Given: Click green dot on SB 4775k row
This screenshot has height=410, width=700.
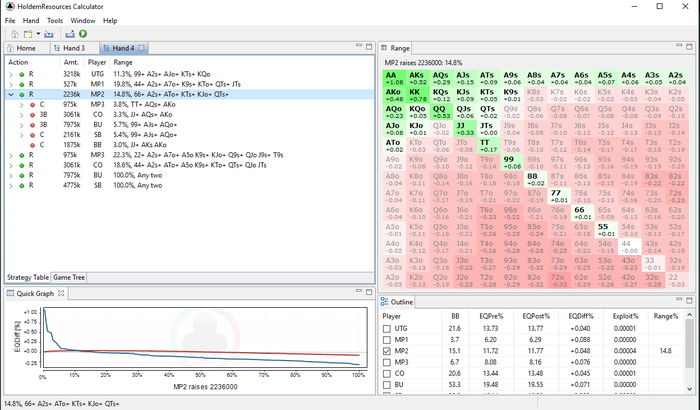Looking at the screenshot, I should (21, 185).
